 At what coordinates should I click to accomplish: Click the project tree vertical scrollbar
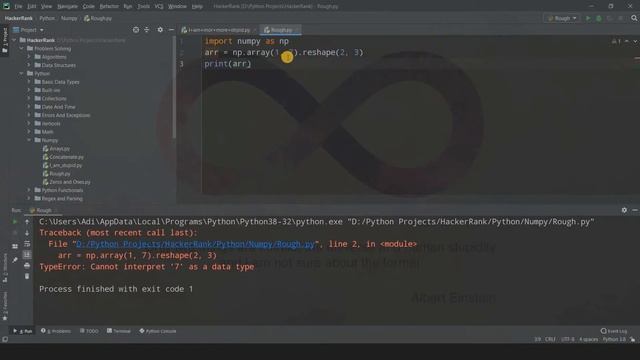pos(174,88)
